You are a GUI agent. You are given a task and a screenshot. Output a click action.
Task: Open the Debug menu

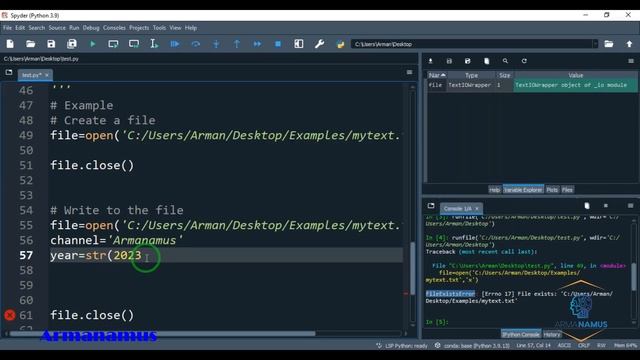pos(91,28)
